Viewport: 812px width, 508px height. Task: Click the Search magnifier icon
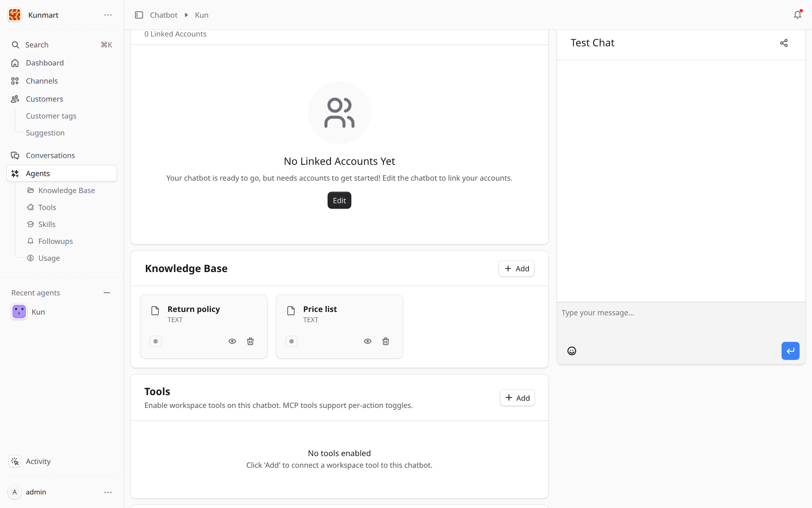coord(15,45)
